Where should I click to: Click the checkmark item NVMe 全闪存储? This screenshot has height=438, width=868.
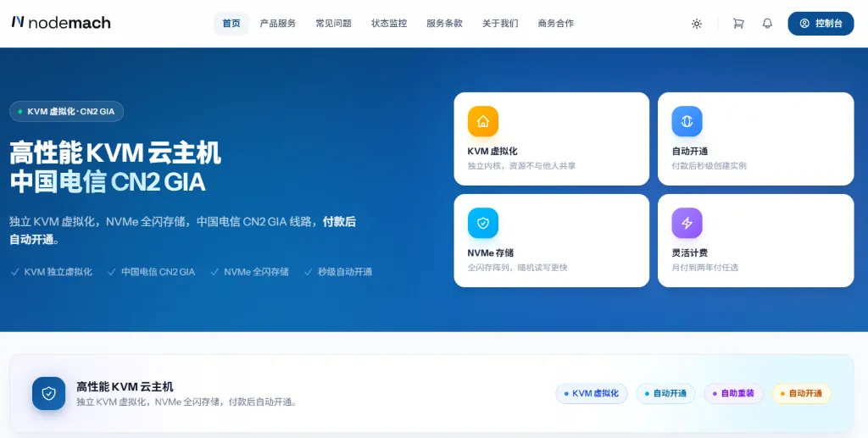[249, 272]
